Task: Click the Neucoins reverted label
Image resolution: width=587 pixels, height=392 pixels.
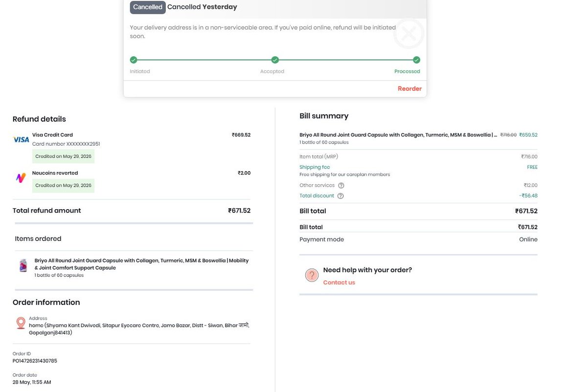Action: tap(55, 173)
